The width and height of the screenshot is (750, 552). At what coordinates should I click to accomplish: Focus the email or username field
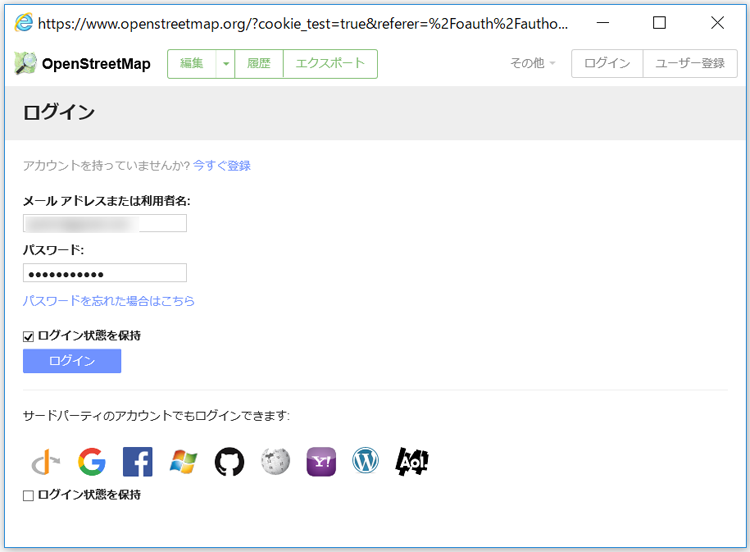point(105,223)
